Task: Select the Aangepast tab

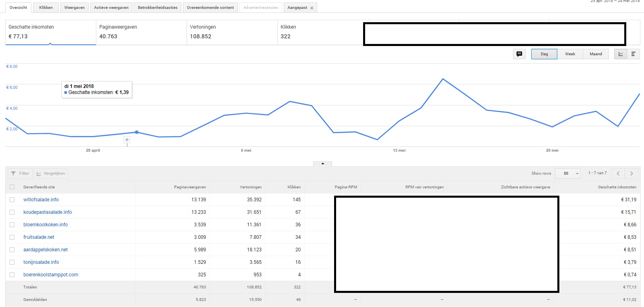Action: [x=297, y=8]
